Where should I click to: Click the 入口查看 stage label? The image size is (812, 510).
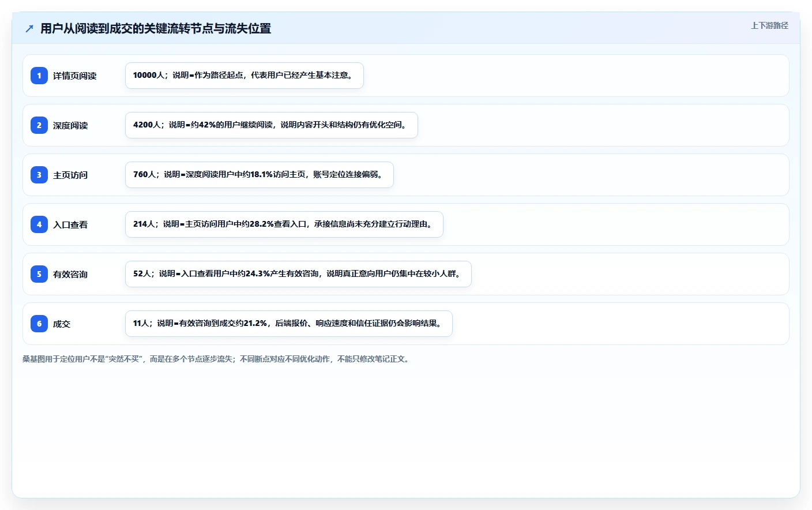pos(70,225)
